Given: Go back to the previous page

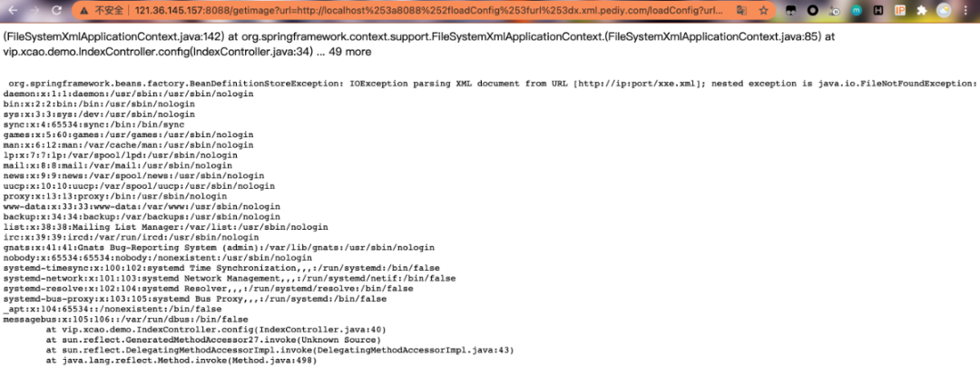Looking at the screenshot, I should [x=13, y=11].
